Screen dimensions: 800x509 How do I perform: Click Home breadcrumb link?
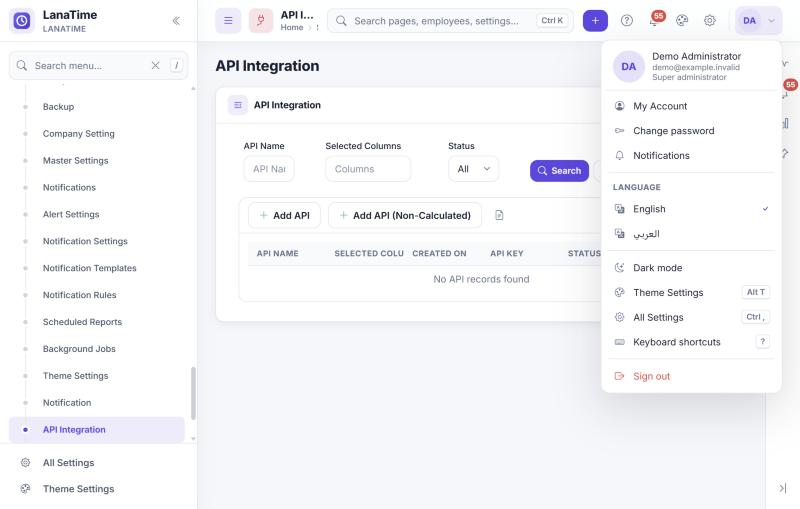click(292, 28)
